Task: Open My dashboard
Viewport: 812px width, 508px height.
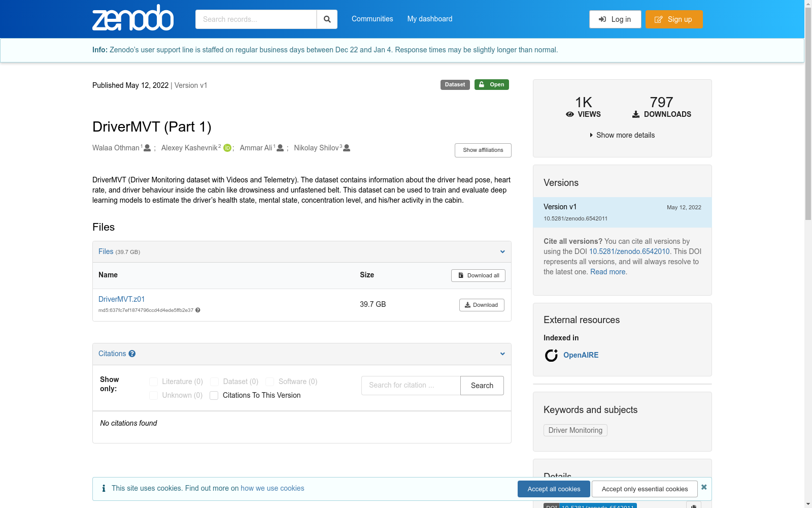Action: tap(430, 19)
